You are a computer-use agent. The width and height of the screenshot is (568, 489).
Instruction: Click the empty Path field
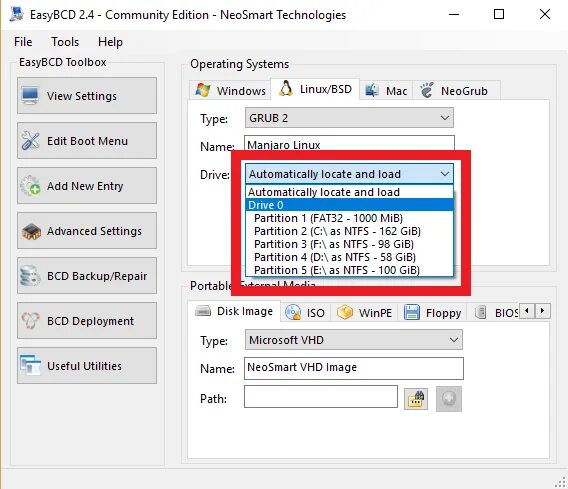[321, 397]
